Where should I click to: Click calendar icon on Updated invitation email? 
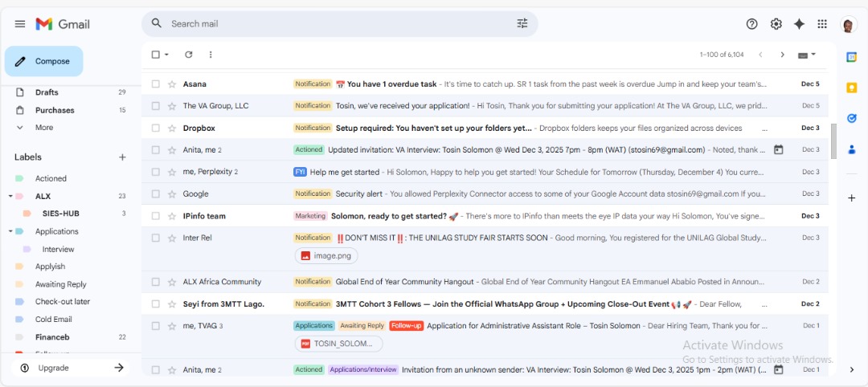(x=778, y=150)
